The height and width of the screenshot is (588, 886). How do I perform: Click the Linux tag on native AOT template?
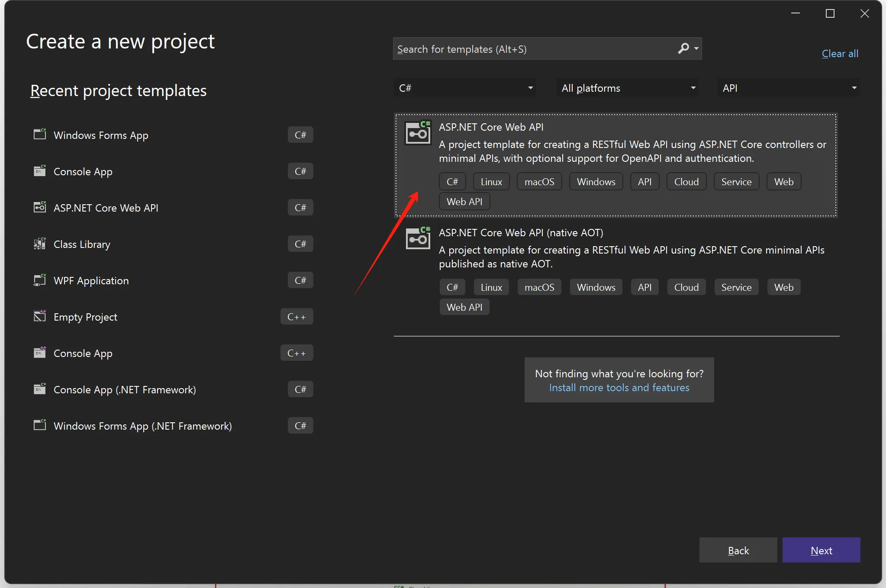pyautogui.click(x=491, y=287)
